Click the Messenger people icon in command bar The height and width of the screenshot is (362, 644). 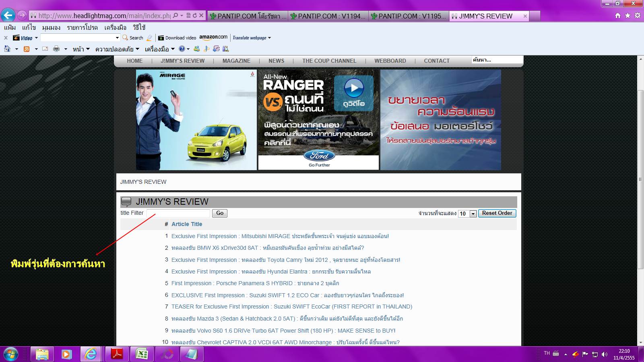click(x=196, y=49)
